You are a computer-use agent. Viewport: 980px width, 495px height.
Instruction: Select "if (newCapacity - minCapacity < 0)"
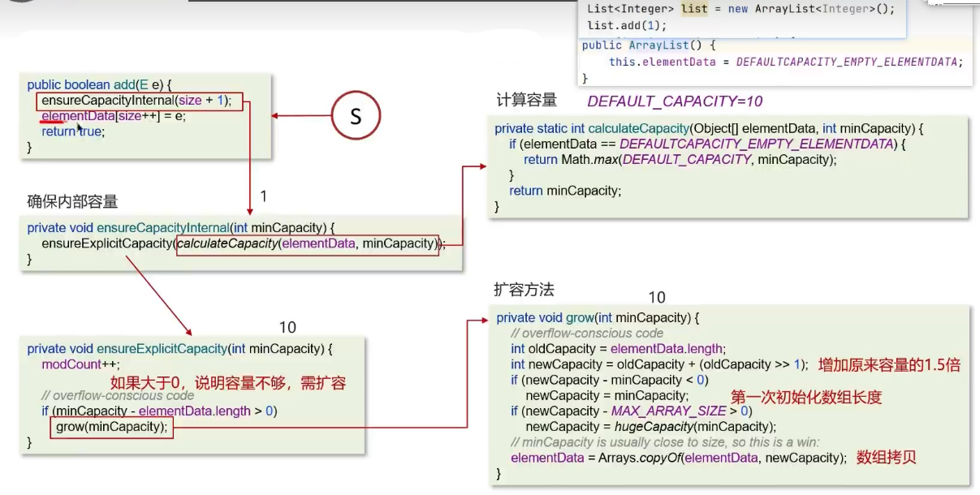(x=610, y=380)
